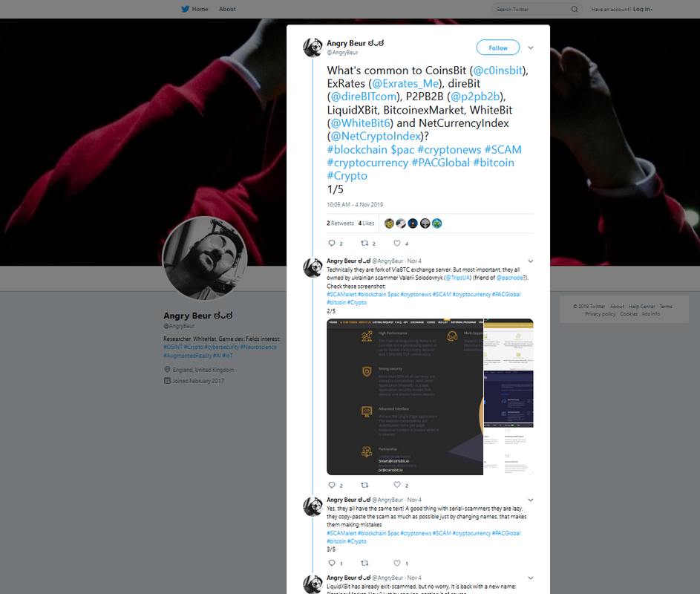Expand options chevron on 2/5 tweet

click(530, 261)
